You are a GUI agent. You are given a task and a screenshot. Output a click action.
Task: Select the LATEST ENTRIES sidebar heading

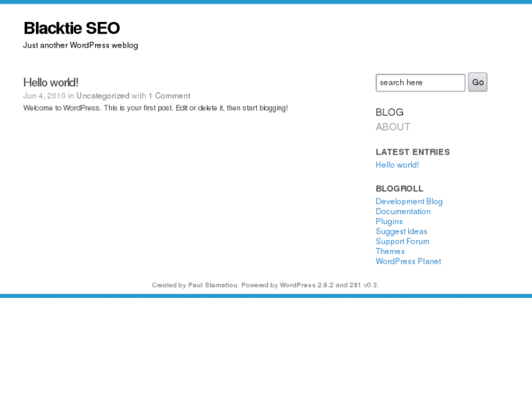[x=413, y=152]
